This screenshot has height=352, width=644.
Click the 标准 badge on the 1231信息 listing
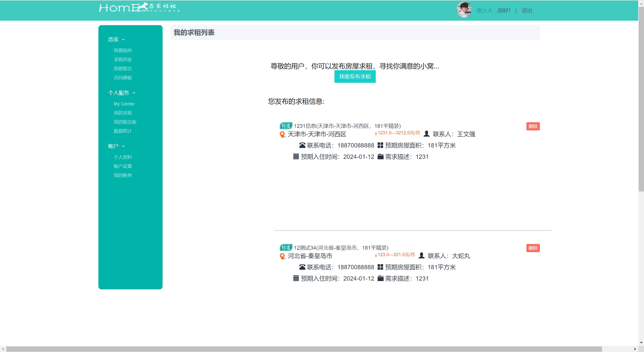point(286,126)
